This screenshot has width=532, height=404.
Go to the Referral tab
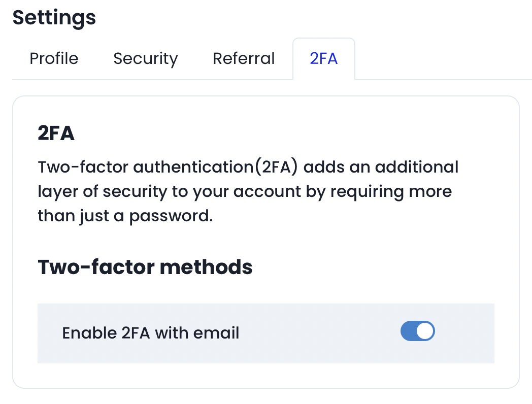pos(244,58)
